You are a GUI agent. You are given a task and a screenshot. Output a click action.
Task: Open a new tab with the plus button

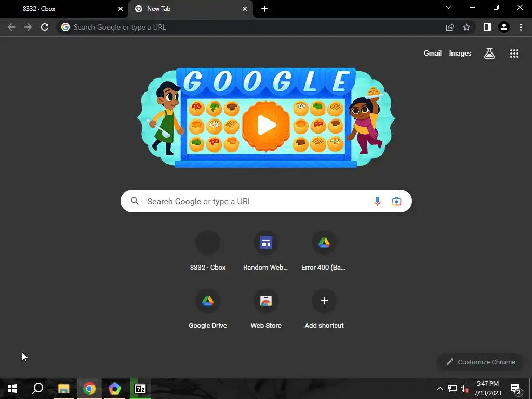pos(264,9)
